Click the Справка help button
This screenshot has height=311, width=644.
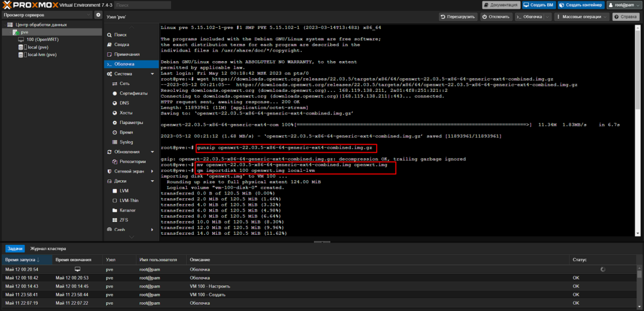click(x=627, y=17)
